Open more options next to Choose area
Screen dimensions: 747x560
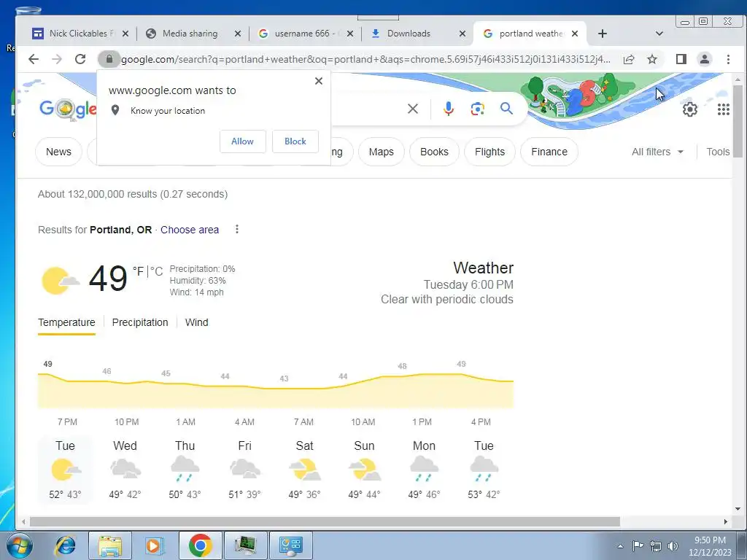click(x=237, y=230)
